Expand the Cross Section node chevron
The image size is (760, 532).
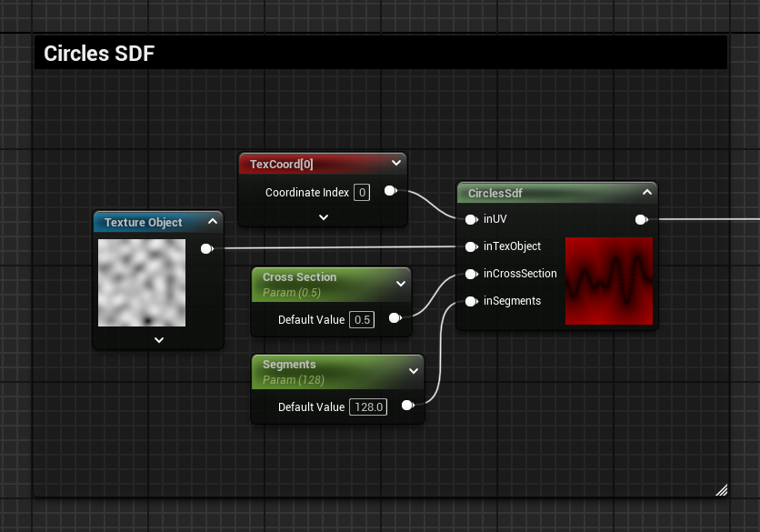[x=400, y=284]
